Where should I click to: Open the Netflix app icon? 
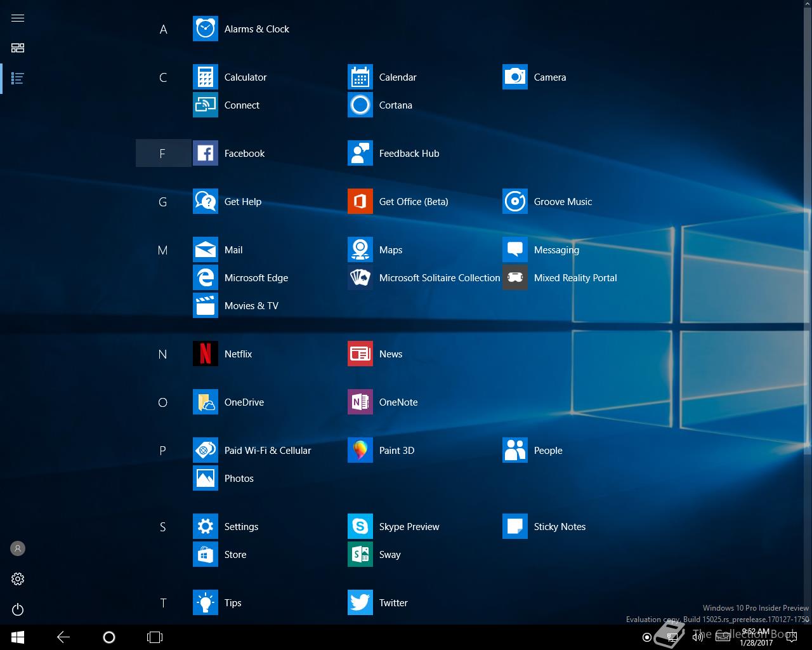pyautogui.click(x=206, y=354)
